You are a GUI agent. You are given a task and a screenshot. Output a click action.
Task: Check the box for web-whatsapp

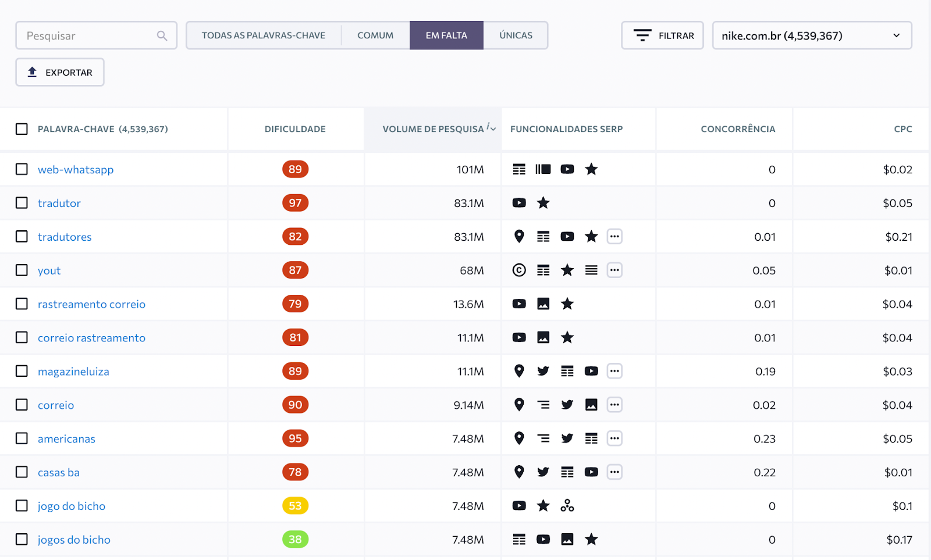22,169
